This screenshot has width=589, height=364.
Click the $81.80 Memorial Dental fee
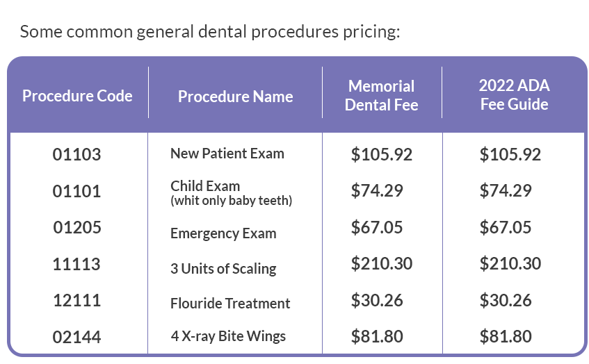[377, 336]
